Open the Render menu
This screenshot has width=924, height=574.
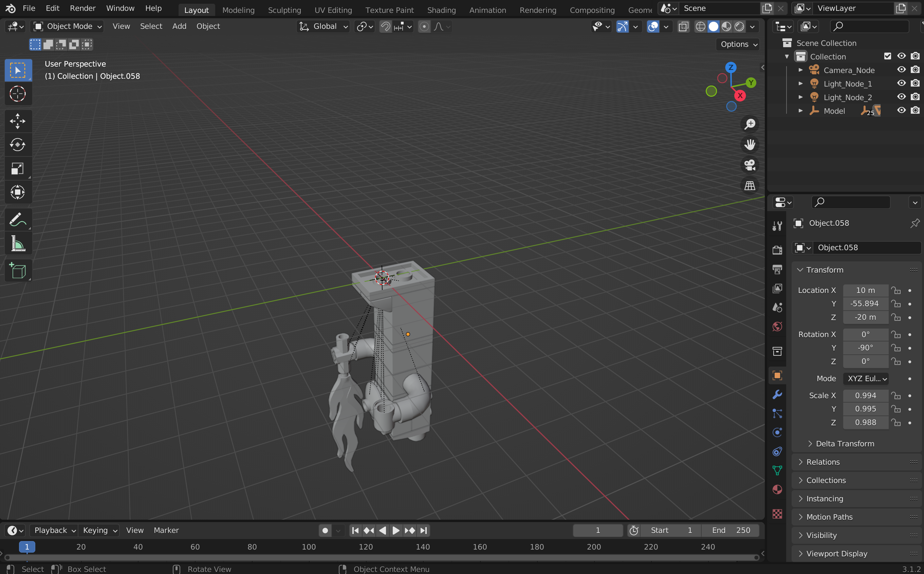click(x=82, y=8)
